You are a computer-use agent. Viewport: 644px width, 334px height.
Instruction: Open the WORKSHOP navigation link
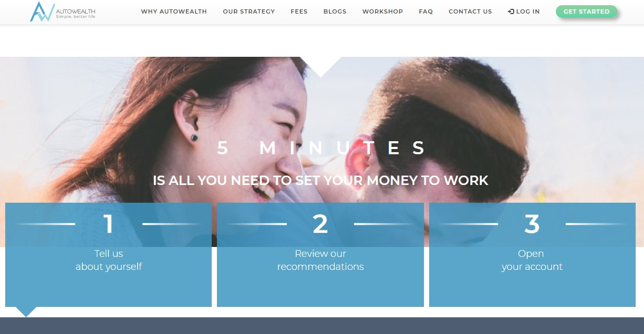coord(383,11)
